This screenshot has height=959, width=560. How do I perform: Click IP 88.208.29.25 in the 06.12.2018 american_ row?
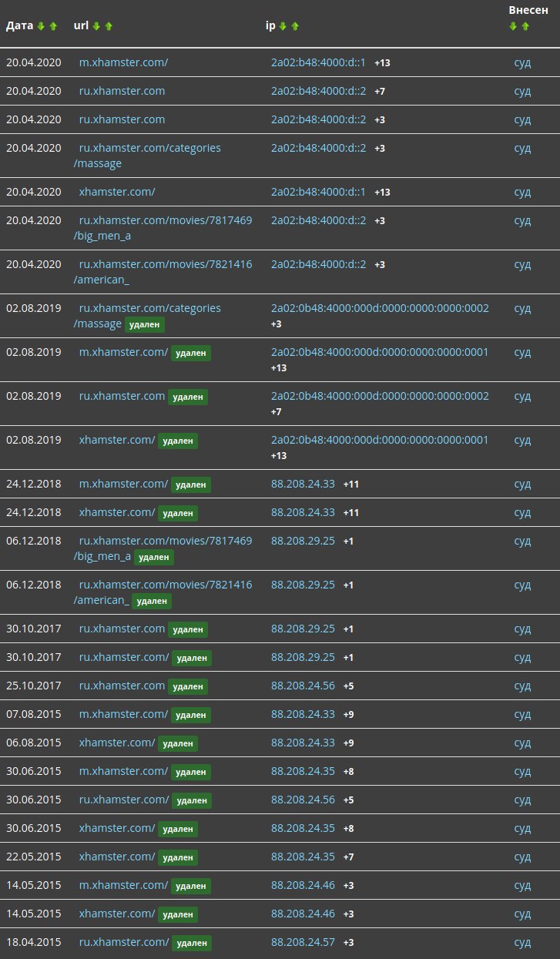click(303, 585)
